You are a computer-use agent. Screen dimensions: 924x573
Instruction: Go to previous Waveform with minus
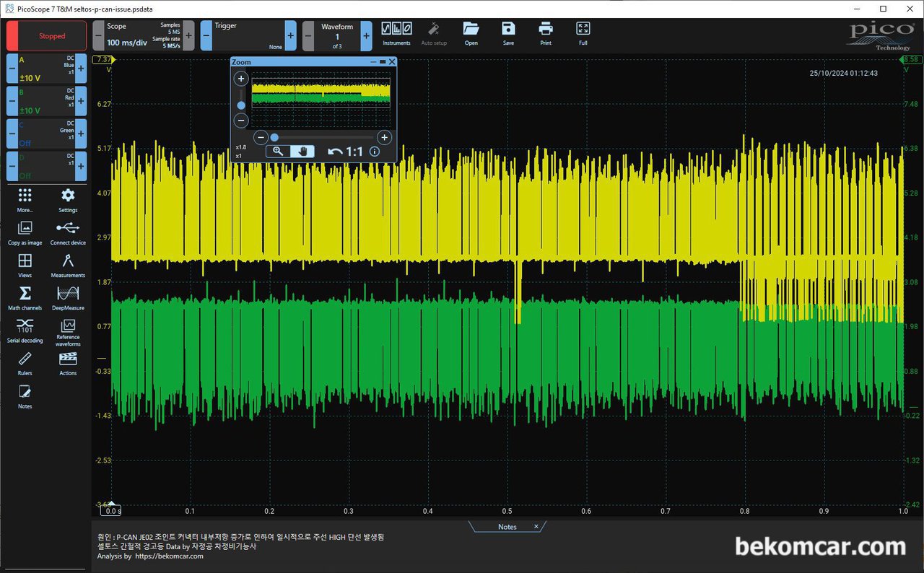[308, 35]
